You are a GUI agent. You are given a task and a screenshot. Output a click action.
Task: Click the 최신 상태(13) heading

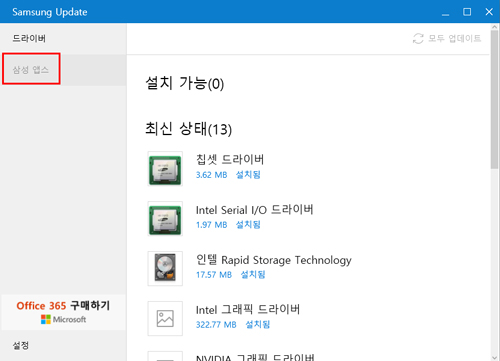point(189,129)
